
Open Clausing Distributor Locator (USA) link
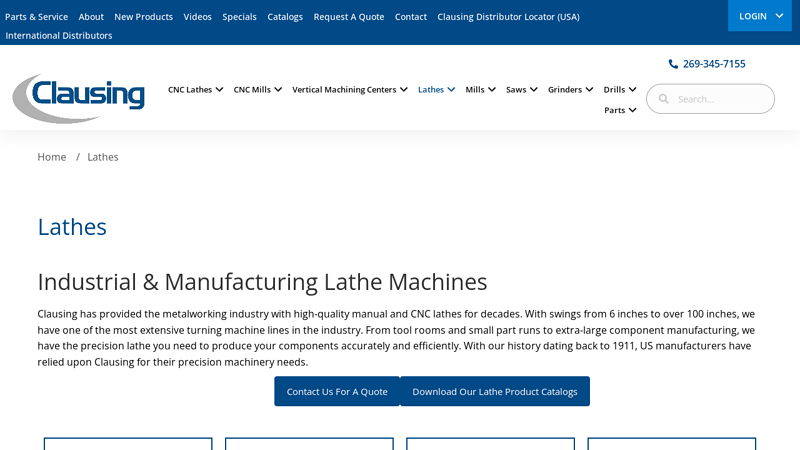point(508,17)
